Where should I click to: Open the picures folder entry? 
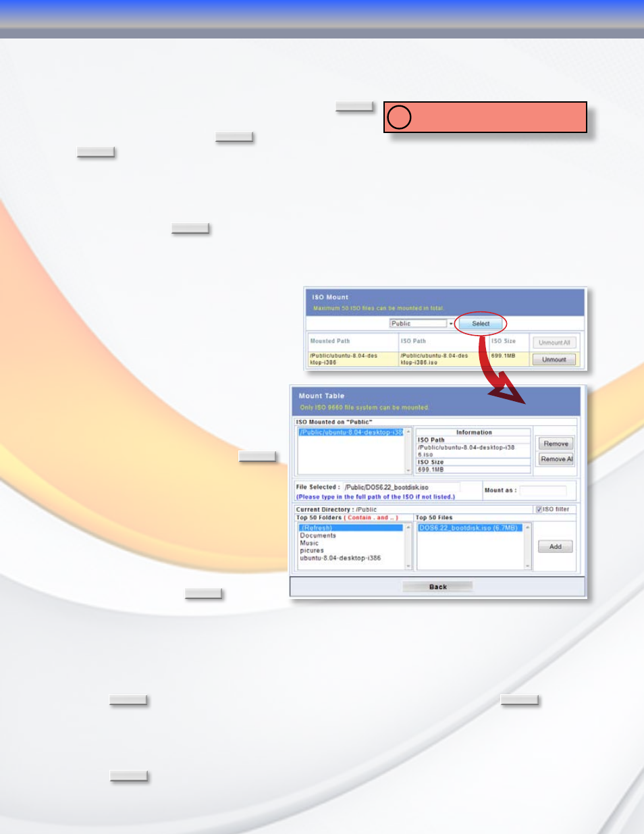pos(312,550)
